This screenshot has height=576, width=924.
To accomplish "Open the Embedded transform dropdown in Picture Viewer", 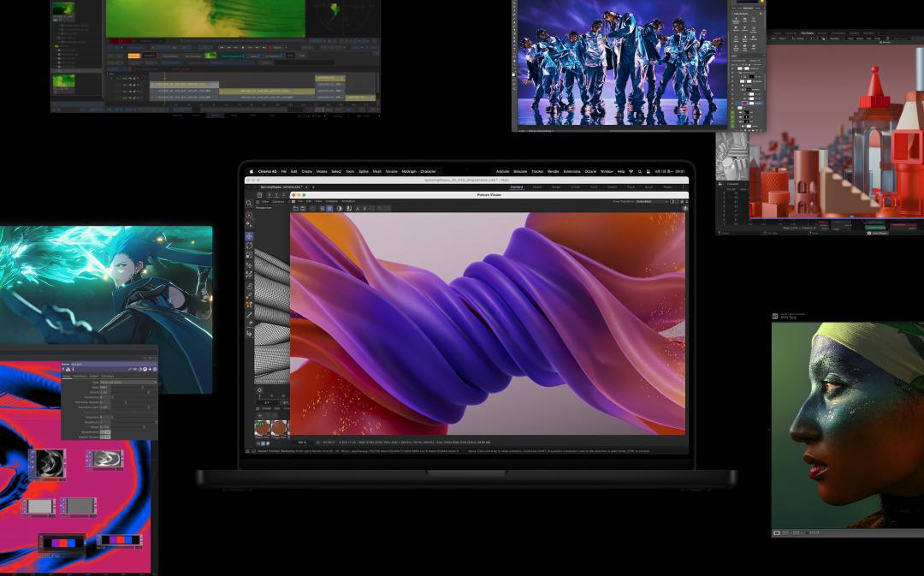I will pos(651,202).
